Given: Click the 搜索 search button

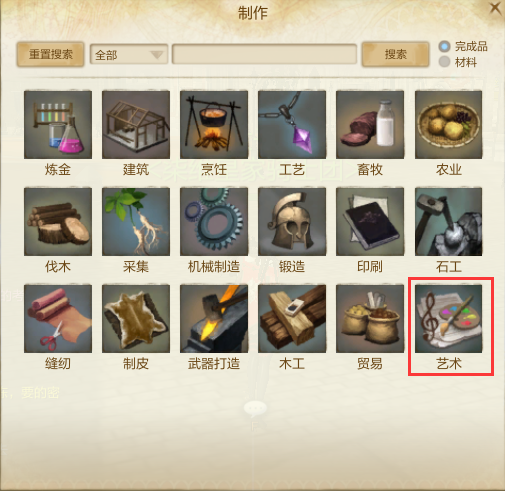Looking at the screenshot, I should coord(395,54).
